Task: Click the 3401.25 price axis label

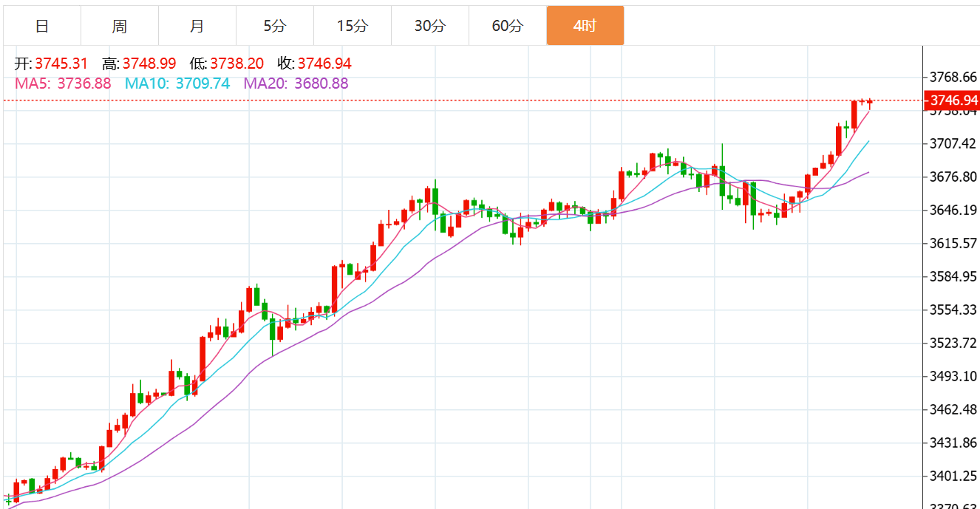Action: click(x=953, y=476)
